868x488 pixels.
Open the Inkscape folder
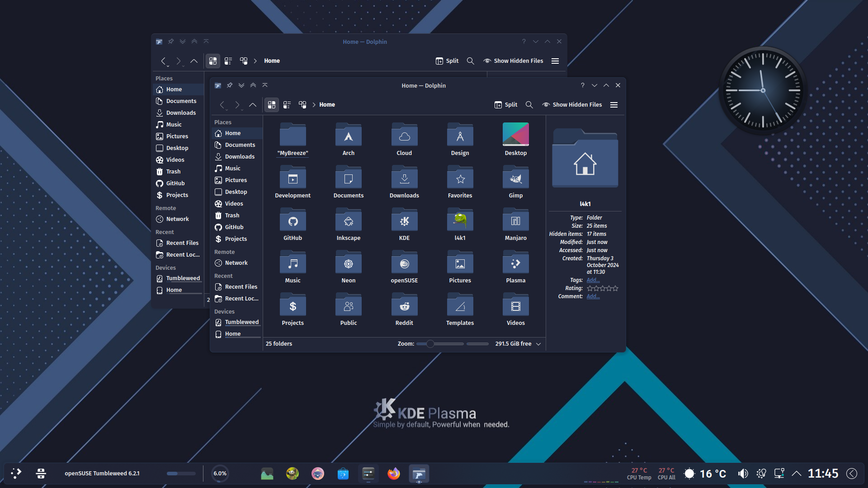coord(348,224)
